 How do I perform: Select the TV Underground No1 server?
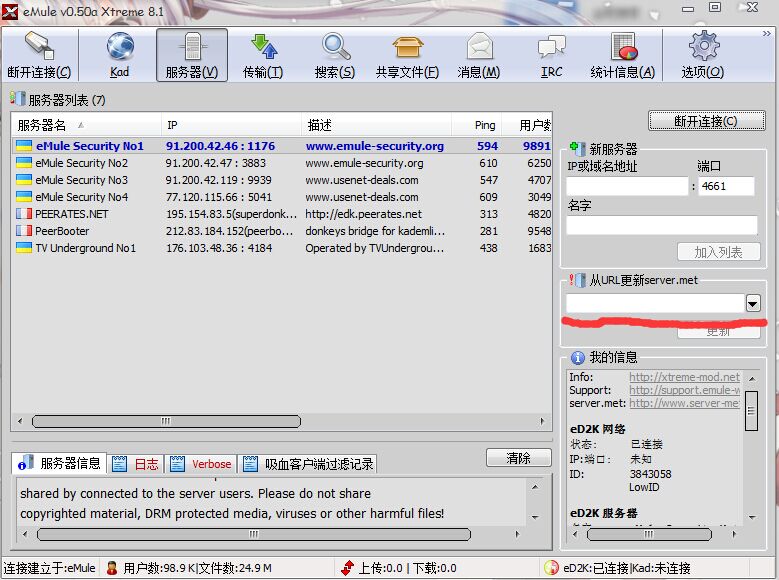(282, 248)
